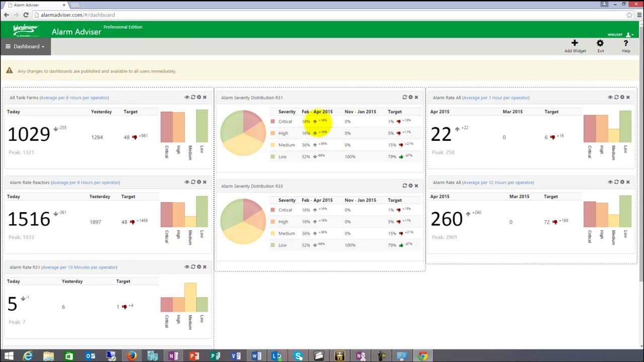This screenshot has height=362, width=644.
Task: Open 'Average per 8 Hours' link in Alarm Rate Reactors
Action: tap(85, 183)
